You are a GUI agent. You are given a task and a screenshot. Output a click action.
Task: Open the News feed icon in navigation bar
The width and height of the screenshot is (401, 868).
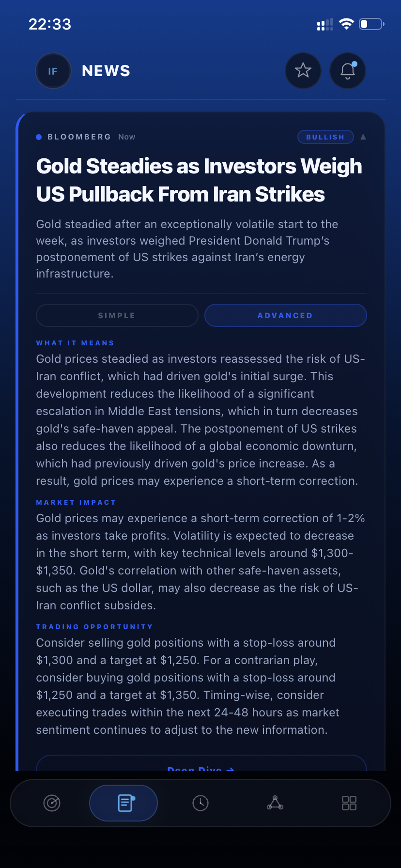(123, 803)
